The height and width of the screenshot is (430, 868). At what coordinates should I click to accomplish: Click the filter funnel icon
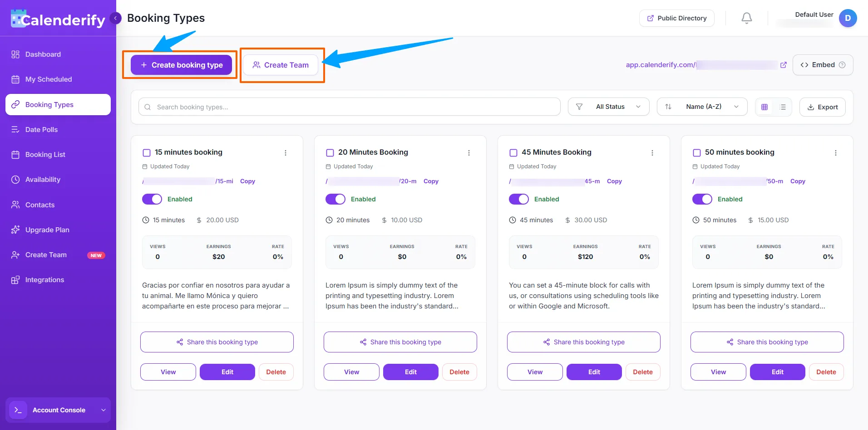[x=579, y=107]
